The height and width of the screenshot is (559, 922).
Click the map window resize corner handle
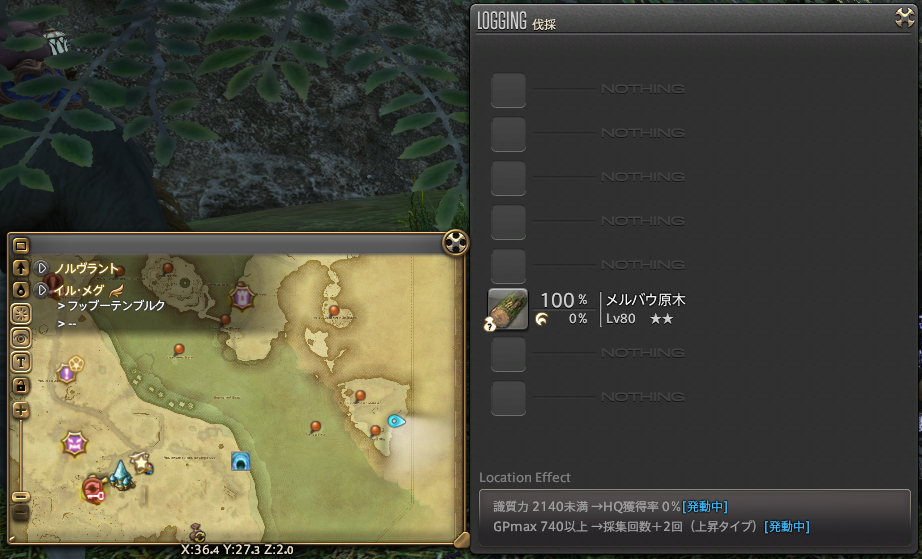(462, 539)
